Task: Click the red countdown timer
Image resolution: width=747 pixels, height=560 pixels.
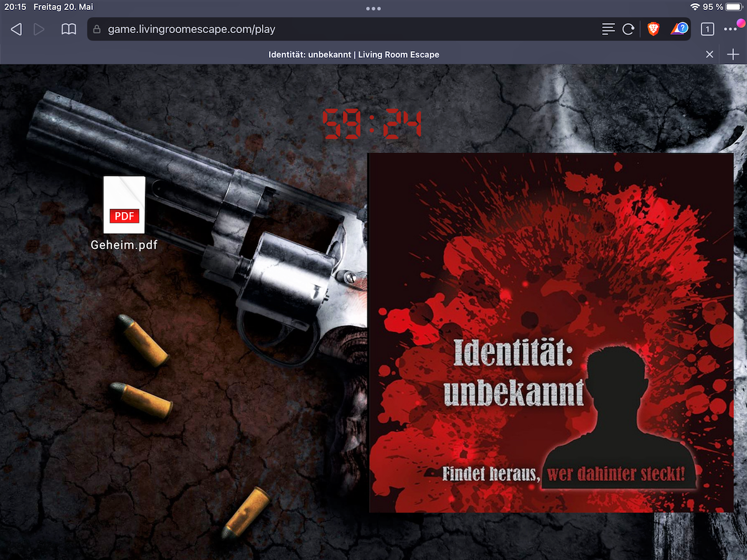Action: tap(372, 124)
